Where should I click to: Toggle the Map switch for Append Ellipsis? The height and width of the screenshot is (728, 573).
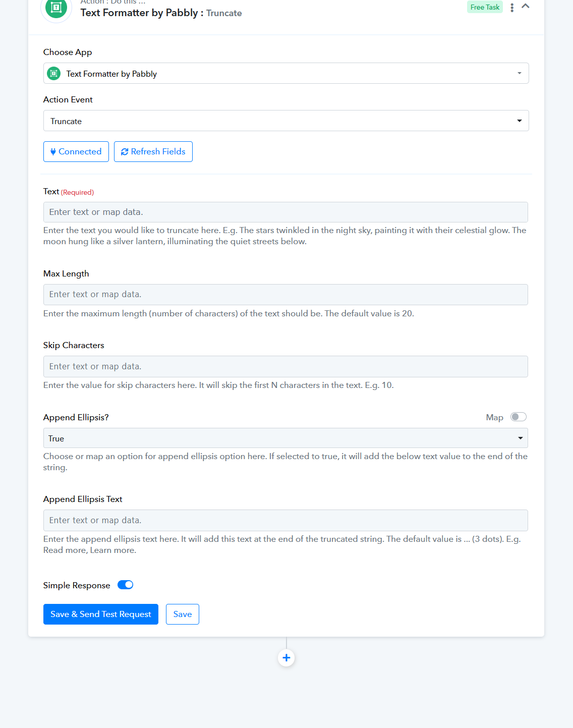click(x=518, y=417)
